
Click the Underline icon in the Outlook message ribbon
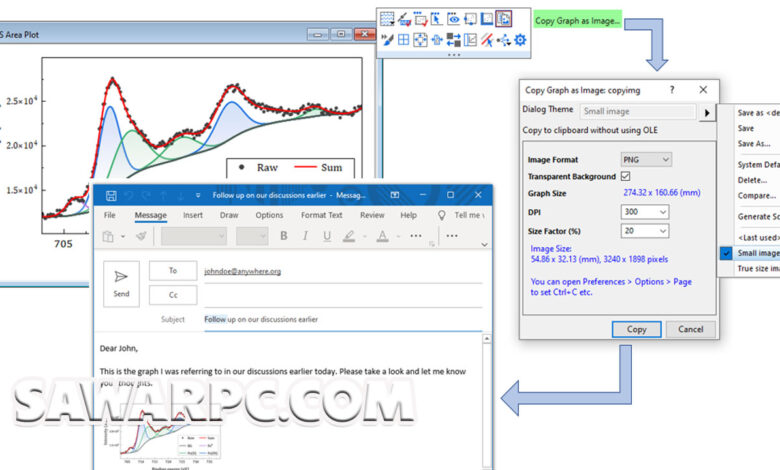coord(327,236)
